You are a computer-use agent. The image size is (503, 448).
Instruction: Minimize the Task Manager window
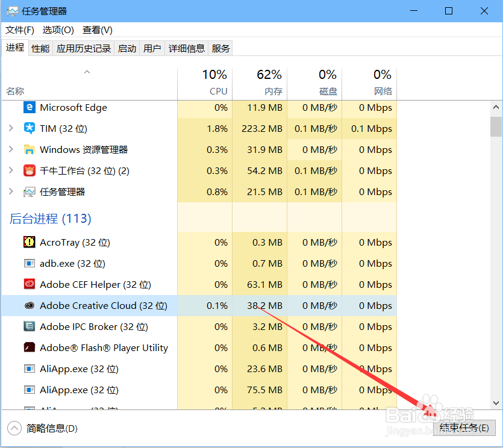coord(414,11)
